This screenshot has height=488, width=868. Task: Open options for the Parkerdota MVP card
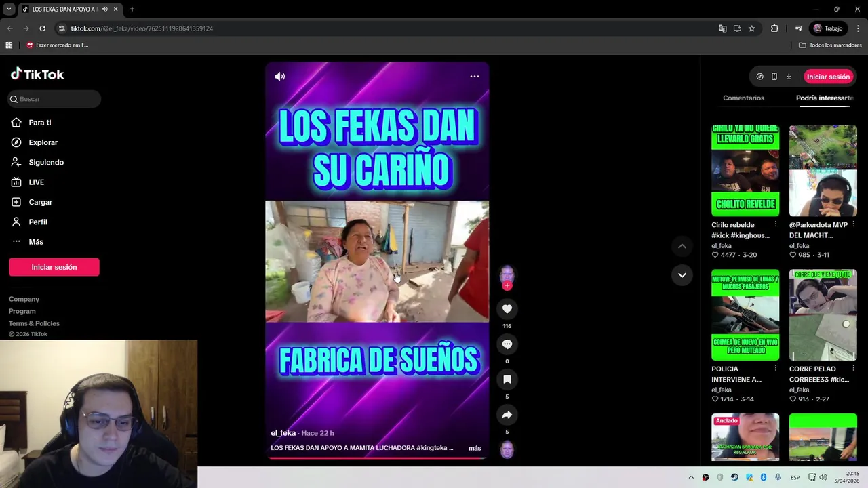[x=853, y=224]
